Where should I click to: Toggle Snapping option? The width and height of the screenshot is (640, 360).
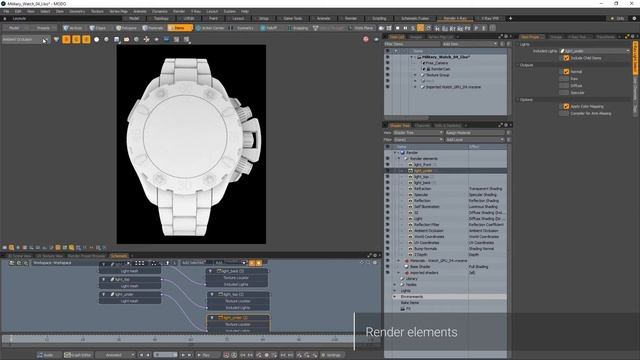298,28
